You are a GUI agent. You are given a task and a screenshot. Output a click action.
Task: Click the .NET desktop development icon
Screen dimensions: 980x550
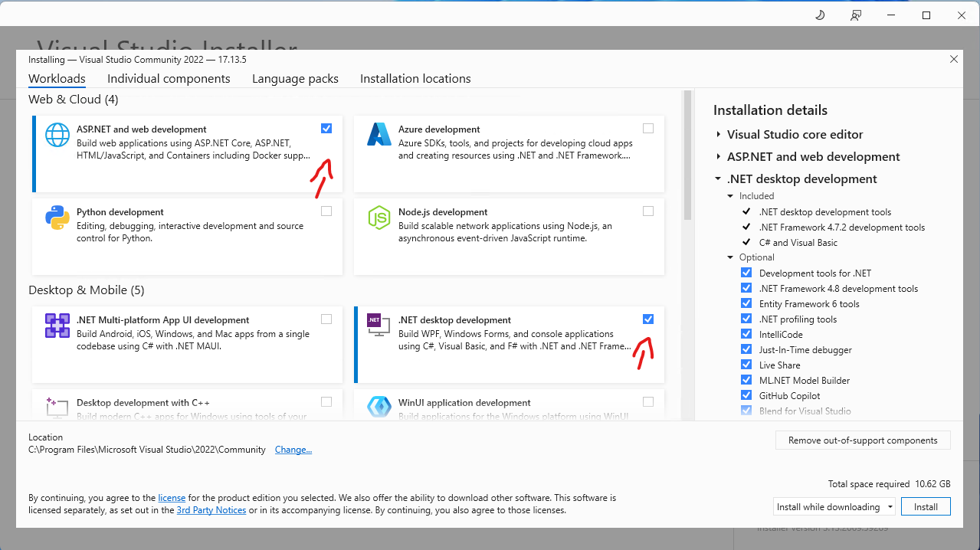tap(379, 326)
